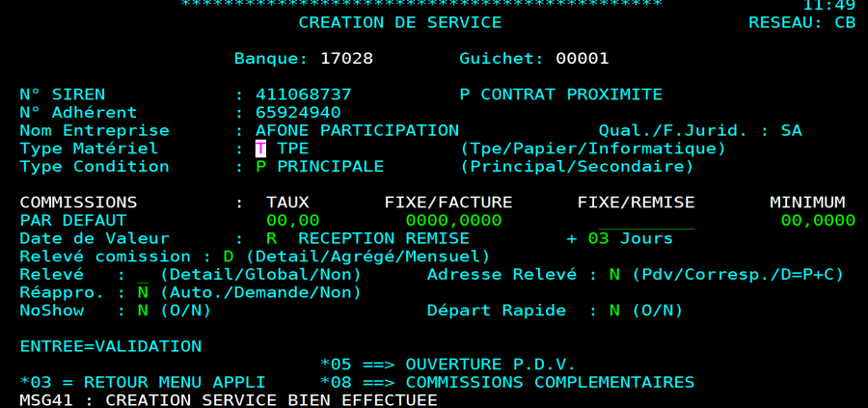Click the Type Condition field value P
This screenshot has width=868, height=408.
[x=260, y=167]
